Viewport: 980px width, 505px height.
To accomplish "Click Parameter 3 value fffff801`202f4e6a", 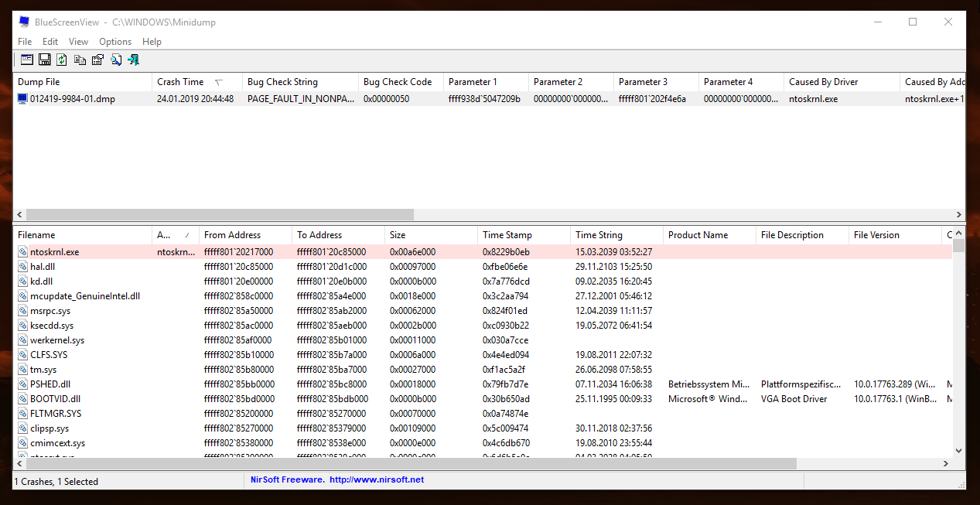I will 652,99.
